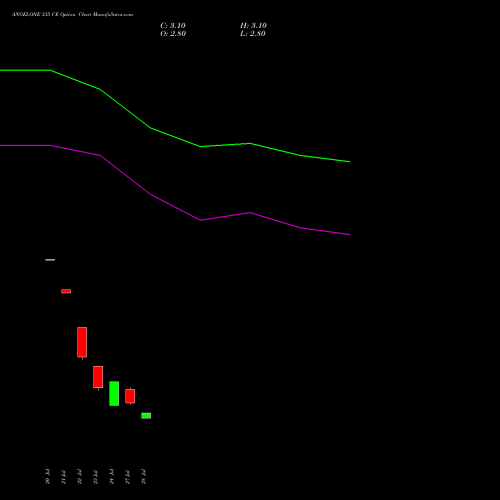Screen dimensions: 500x500
Task: Select the high value H: 3.10
Action: (253, 26)
